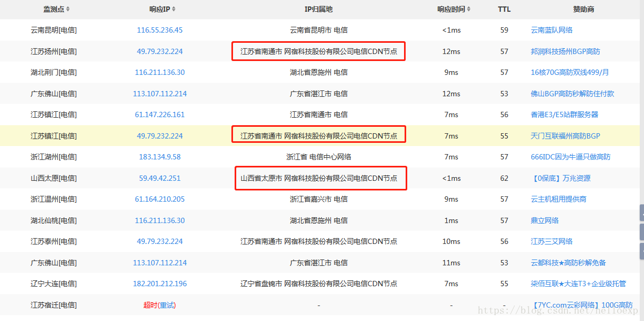Select monitoring point 云南昆明[电信]
This screenshot has width=644, height=321.
click(53, 30)
